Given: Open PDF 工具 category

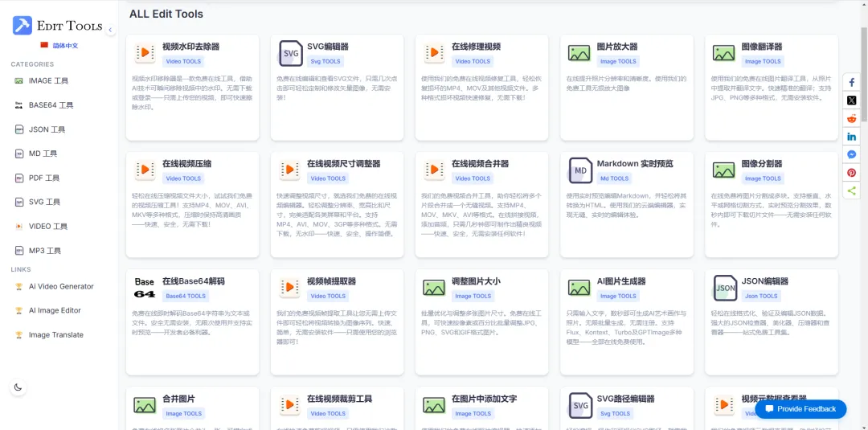Looking at the screenshot, I should (43, 178).
